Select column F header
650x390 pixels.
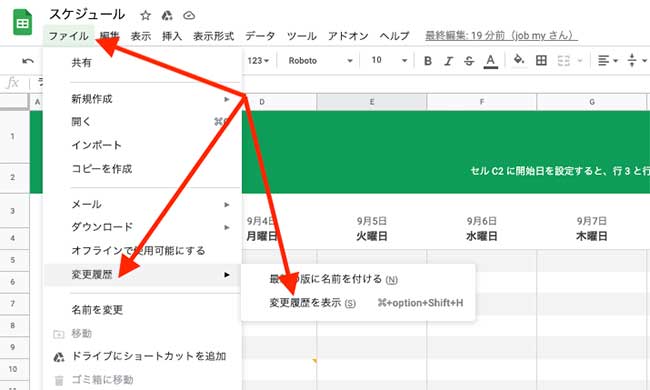click(482, 102)
